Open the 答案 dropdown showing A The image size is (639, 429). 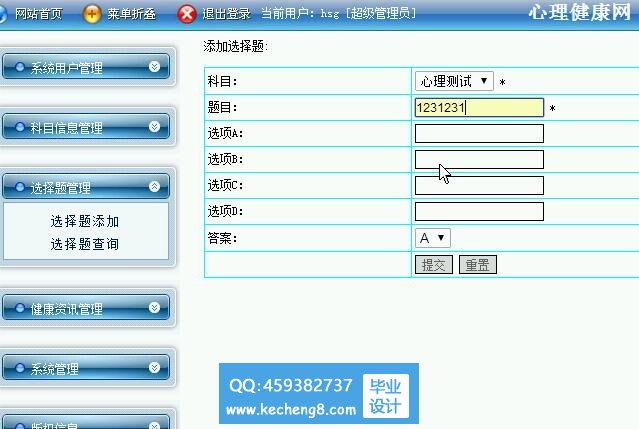(x=432, y=238)
